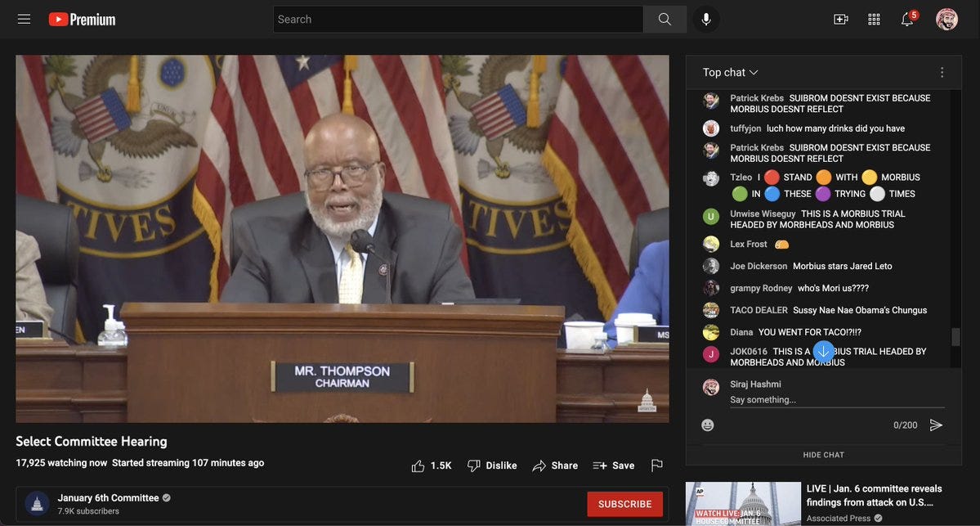Expand the Top chat dropdown

(730, 73)
